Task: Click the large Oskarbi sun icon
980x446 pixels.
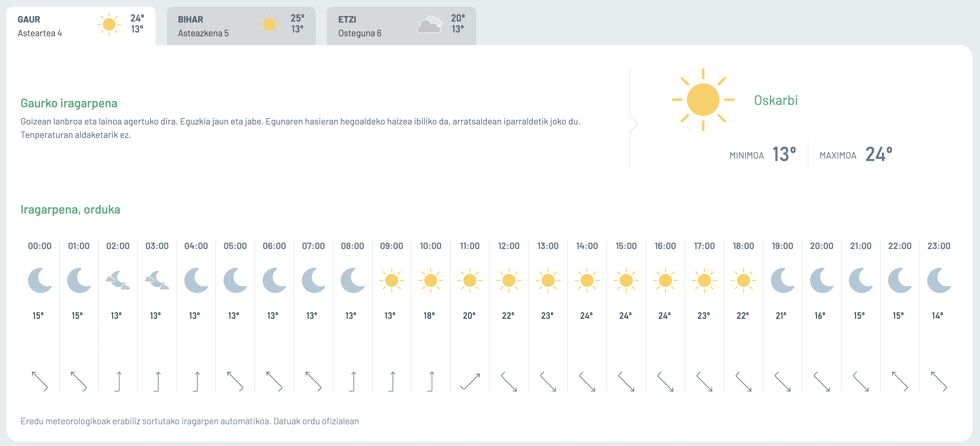Action: pos(703,100)
